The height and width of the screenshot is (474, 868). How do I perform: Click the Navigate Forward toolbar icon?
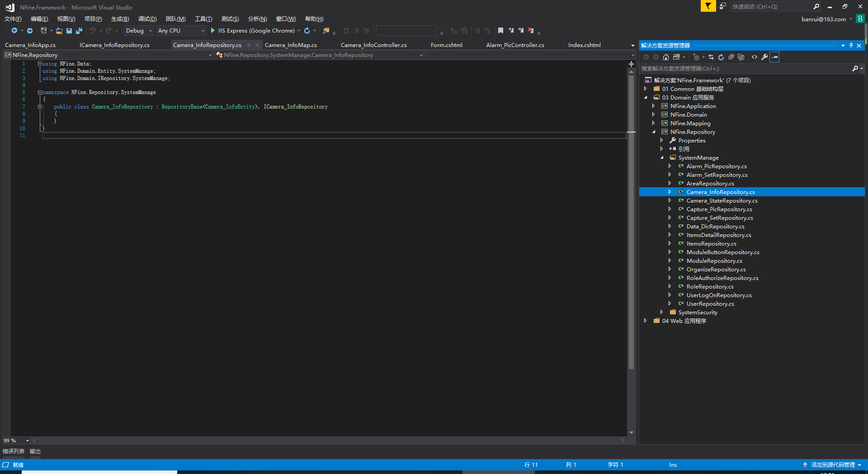pos(30,31)
